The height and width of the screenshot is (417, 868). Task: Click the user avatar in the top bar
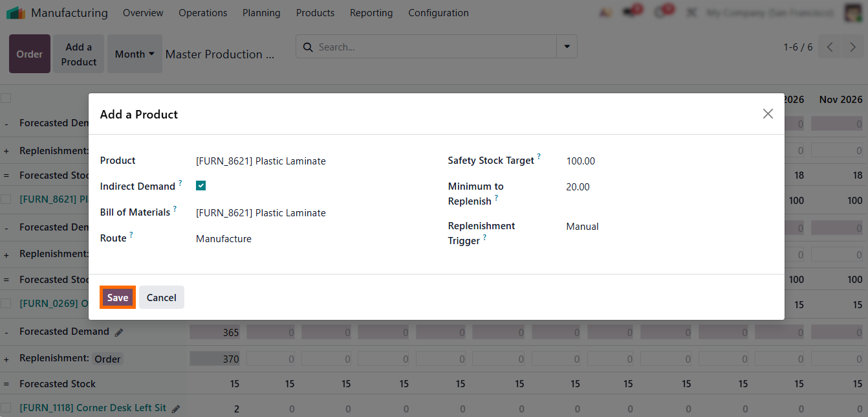[x=852, y=13]
